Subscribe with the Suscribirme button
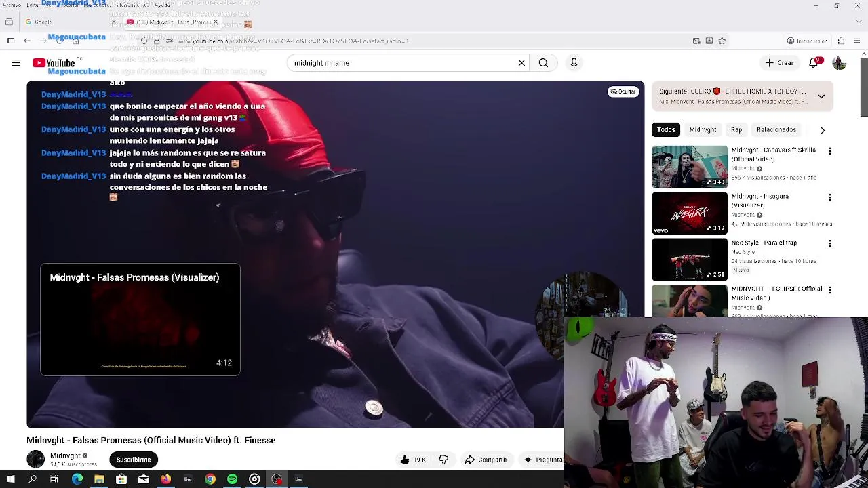 tap(134, 460)
